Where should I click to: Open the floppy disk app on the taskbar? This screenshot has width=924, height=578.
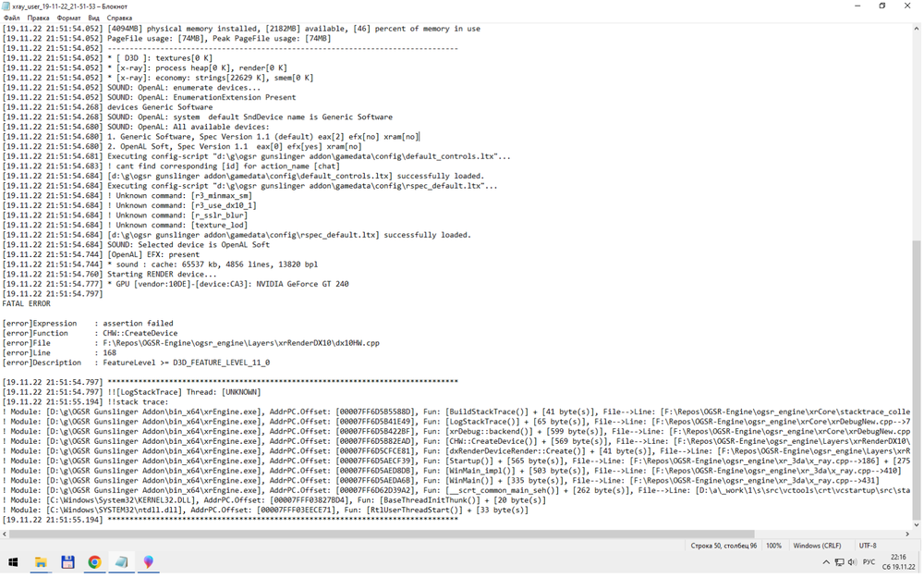67,562
